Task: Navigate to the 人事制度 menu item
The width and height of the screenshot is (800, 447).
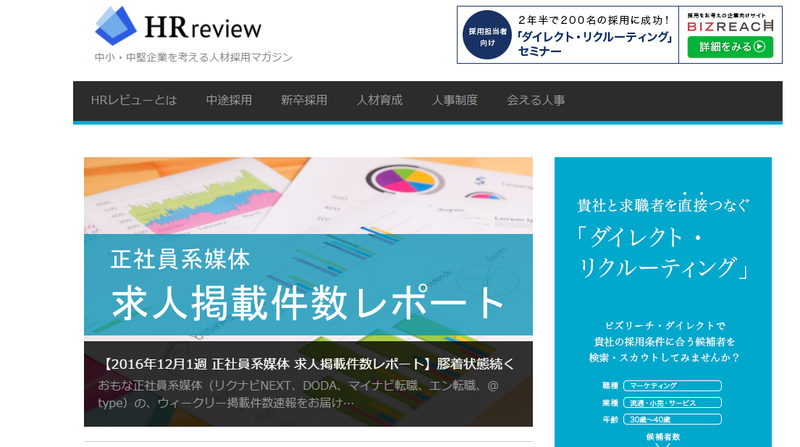Action: [x=455, y=101]
